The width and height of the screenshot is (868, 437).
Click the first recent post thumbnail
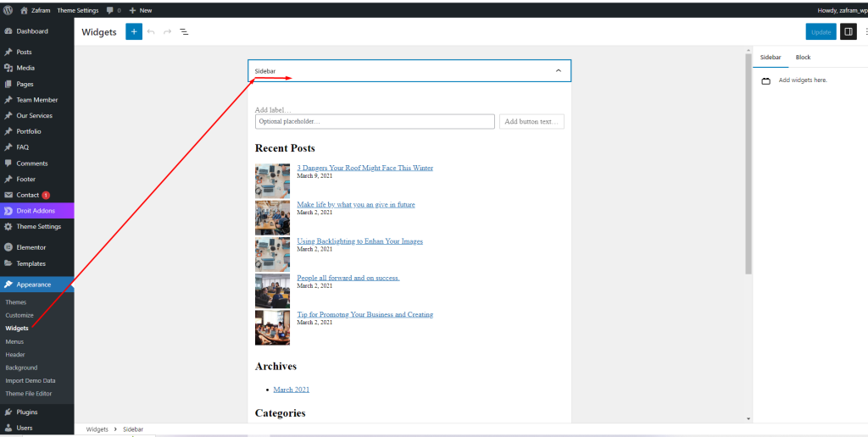[272, 181]
